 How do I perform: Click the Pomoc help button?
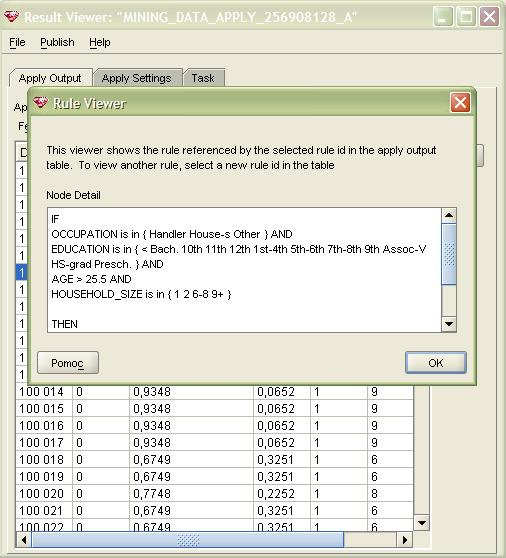coord(68,363)
